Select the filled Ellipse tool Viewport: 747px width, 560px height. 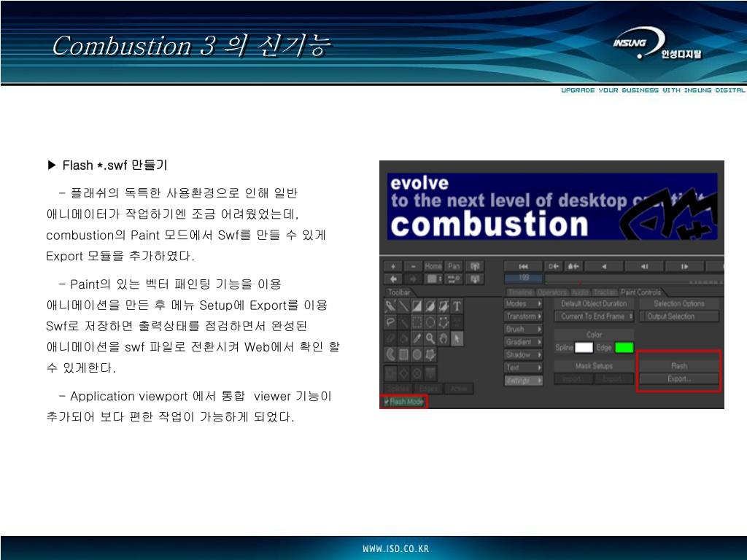430,306
